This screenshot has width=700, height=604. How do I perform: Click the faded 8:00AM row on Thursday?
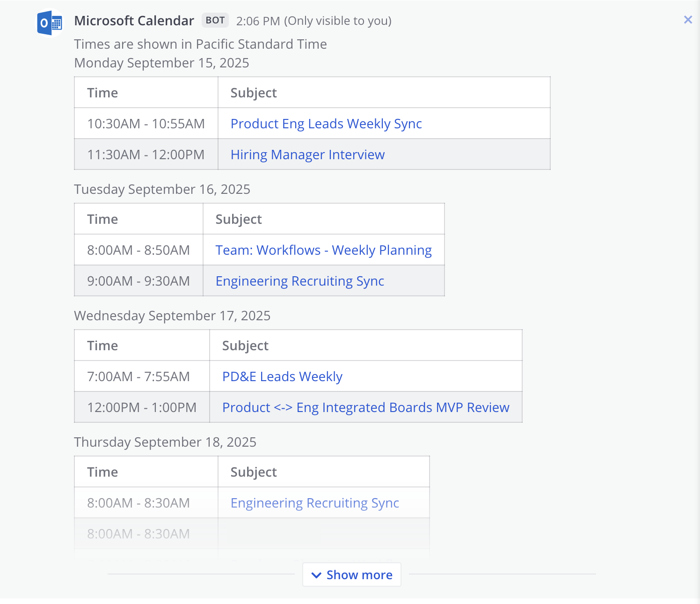[x=138, y=534]
